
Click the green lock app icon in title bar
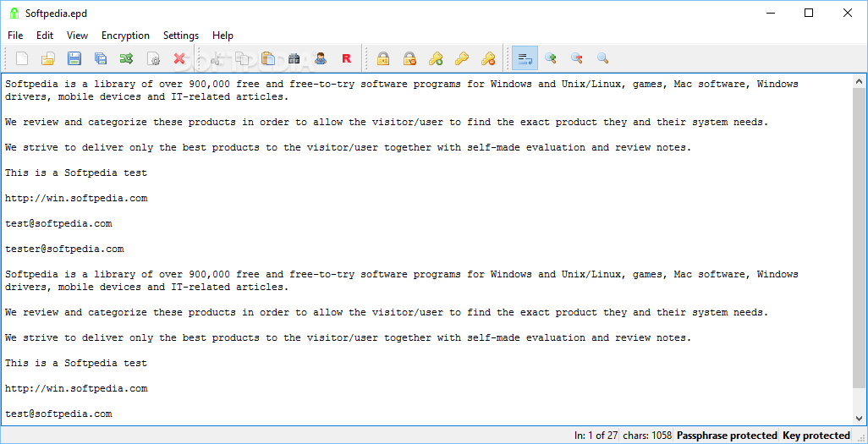(x=14, y=14)
